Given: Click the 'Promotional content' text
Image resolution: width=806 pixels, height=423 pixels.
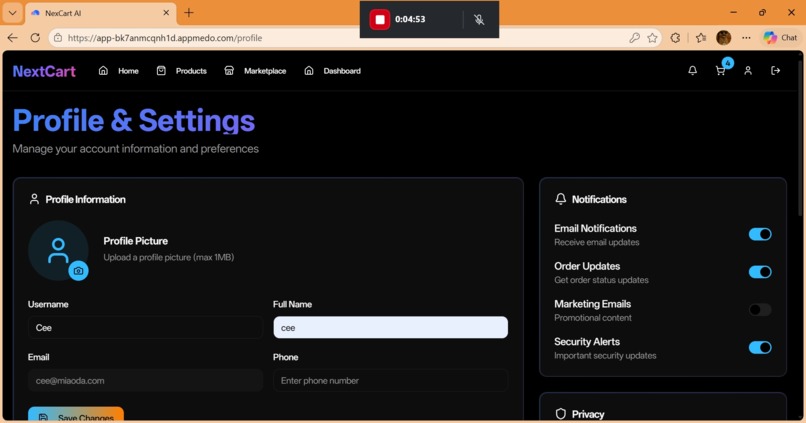Looking at the screenshot, I should pyautogui.click(x=593, y=318).
